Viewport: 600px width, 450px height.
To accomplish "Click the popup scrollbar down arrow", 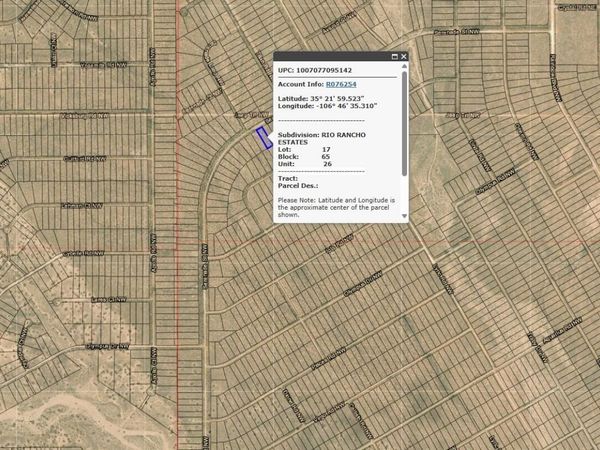I will [404, 216].
